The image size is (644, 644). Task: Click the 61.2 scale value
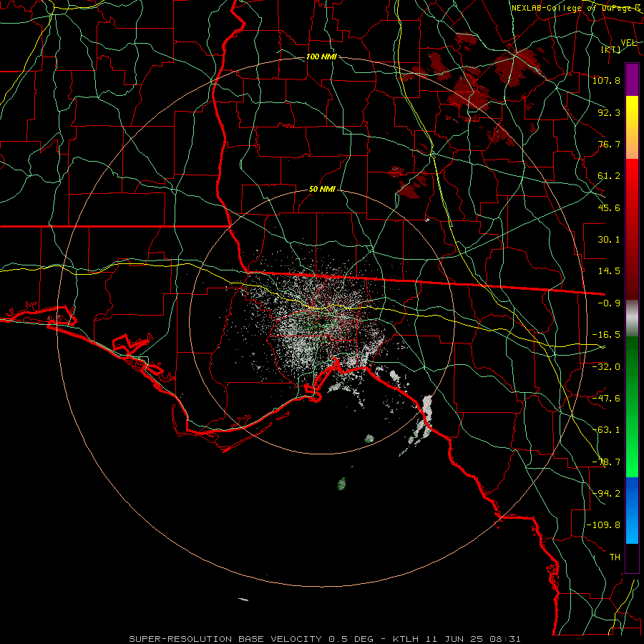point(609,176)
